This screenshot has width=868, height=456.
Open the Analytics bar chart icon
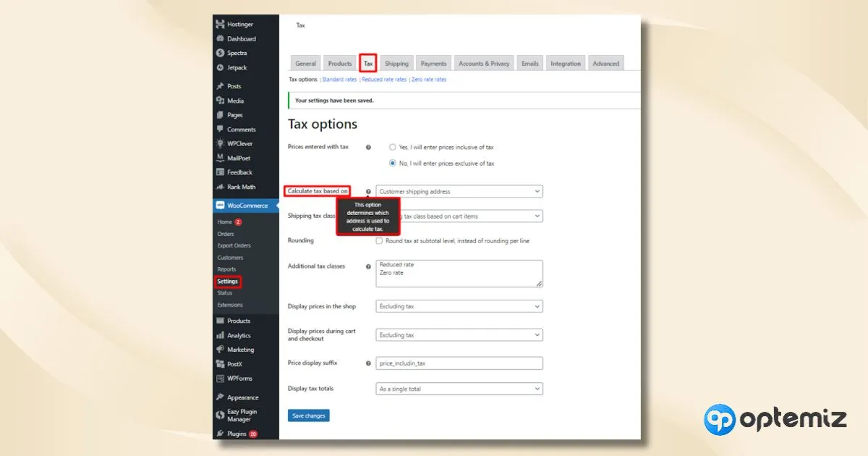coord(220,335)
